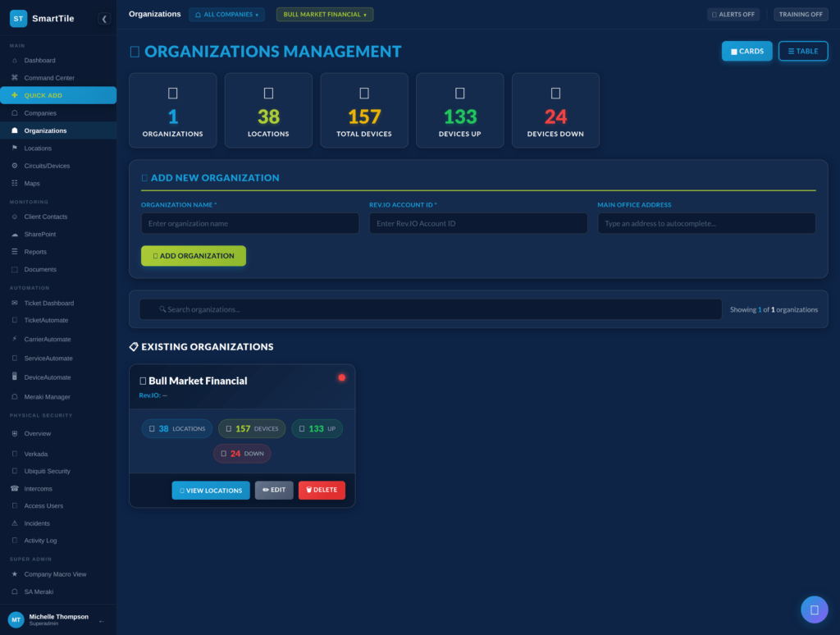Click the 24 Devices Down stat card
This screenshot has height=635, width=840.
[555, 111]
